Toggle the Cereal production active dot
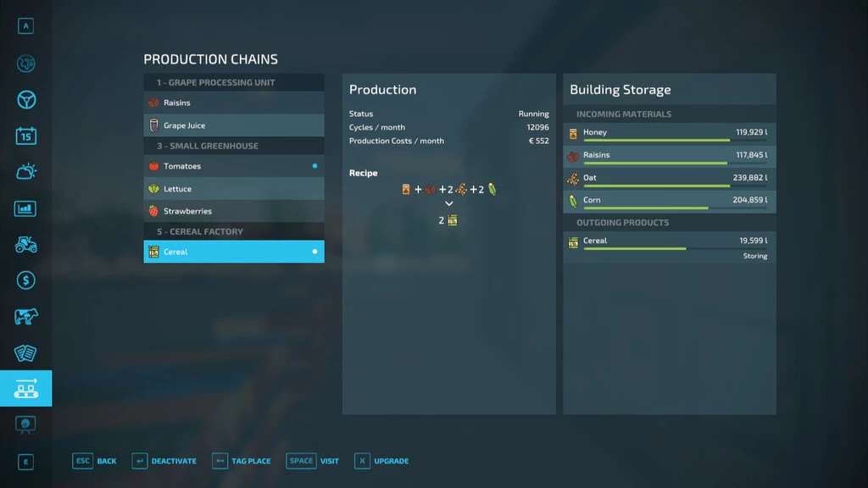 pos(314,252)
